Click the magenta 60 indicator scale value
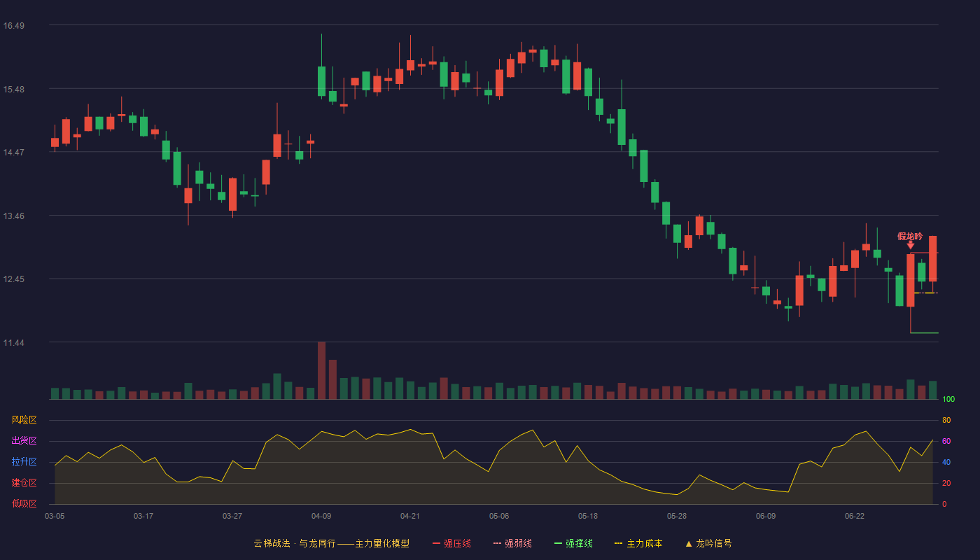980x560 pixels. tap(946, 441)
